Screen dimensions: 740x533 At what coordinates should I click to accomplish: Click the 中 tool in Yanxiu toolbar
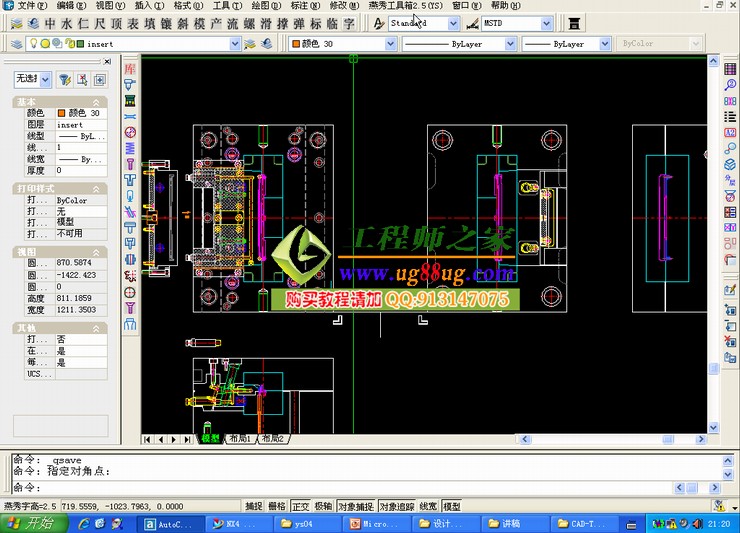click(51, 22)
